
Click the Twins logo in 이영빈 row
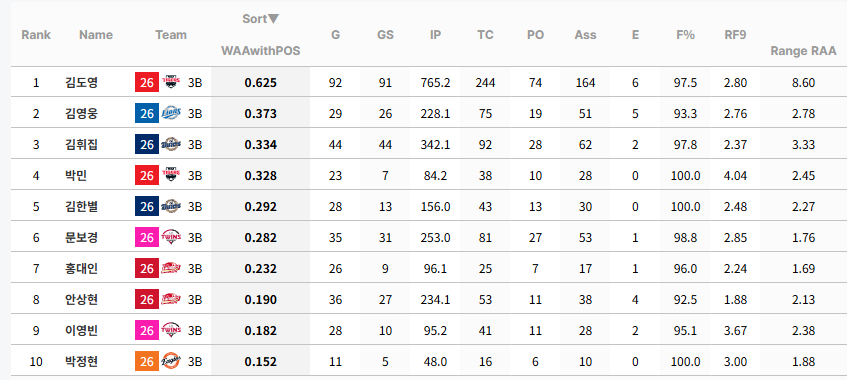(x=171, y=330)
